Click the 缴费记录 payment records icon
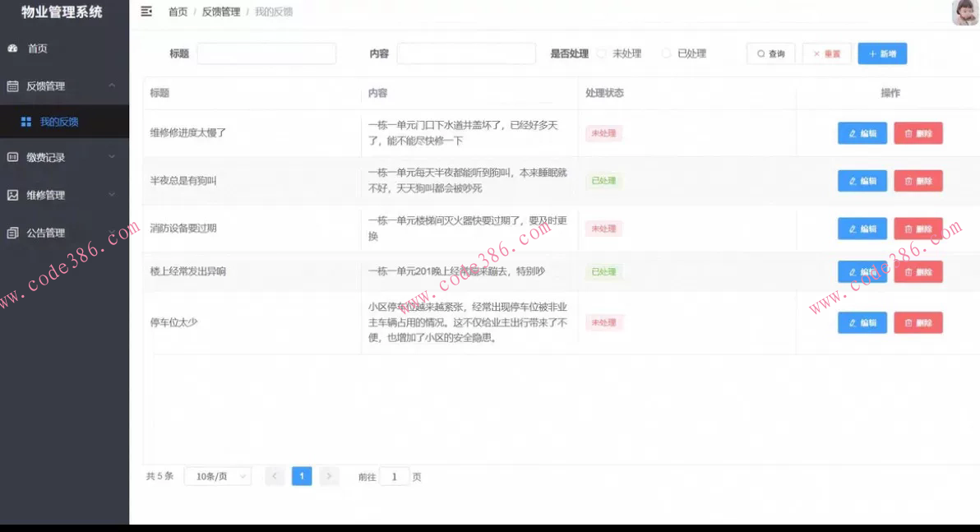The image size is (980, 532). coord(14,156)
